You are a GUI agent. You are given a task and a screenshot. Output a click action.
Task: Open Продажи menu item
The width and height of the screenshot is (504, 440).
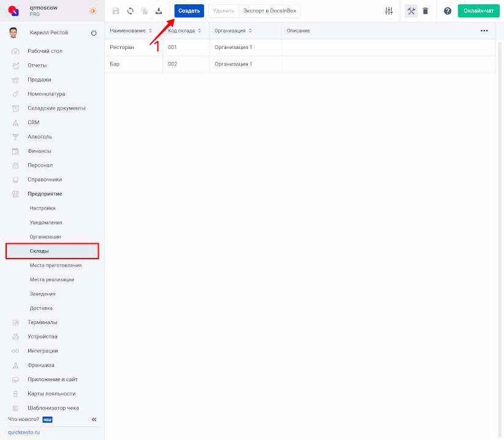click(x=39, y=80)
